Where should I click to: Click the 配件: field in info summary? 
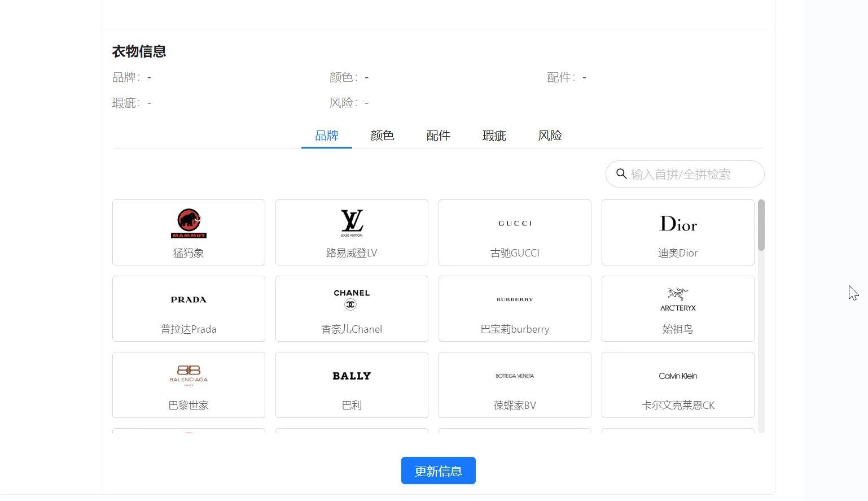point(567,77)
